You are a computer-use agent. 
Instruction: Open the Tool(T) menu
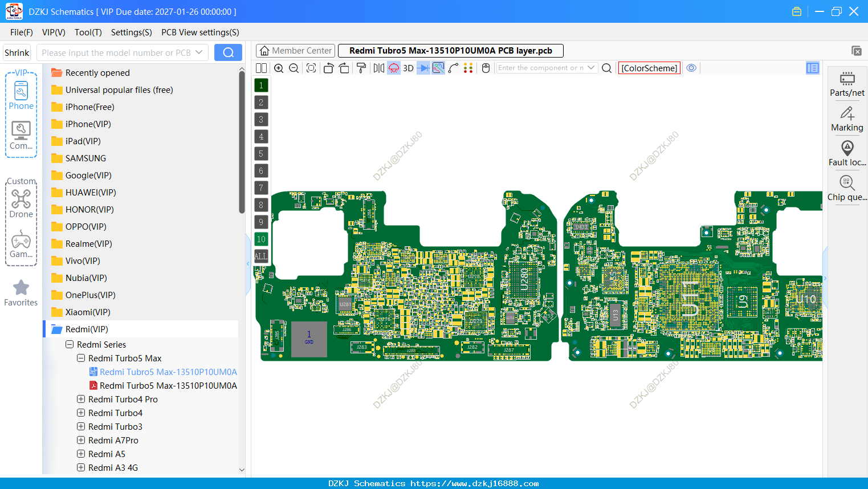(88, 32)
